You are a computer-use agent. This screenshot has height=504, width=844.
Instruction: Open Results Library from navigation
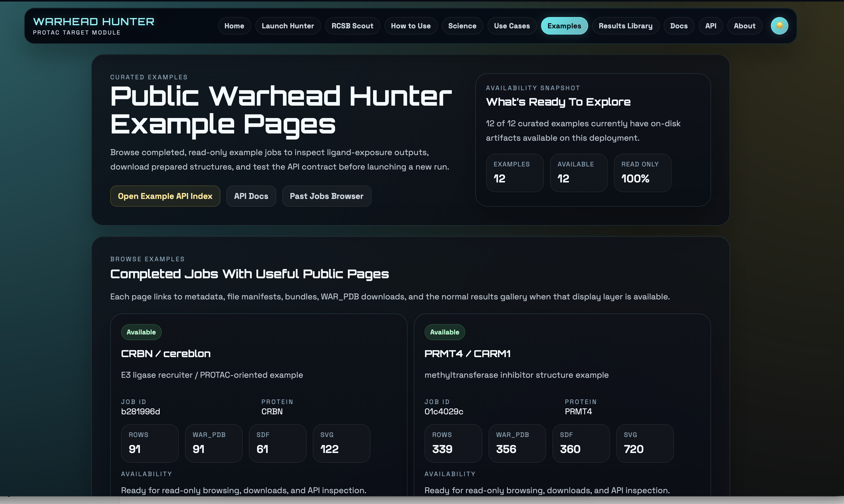coord(625,26)
